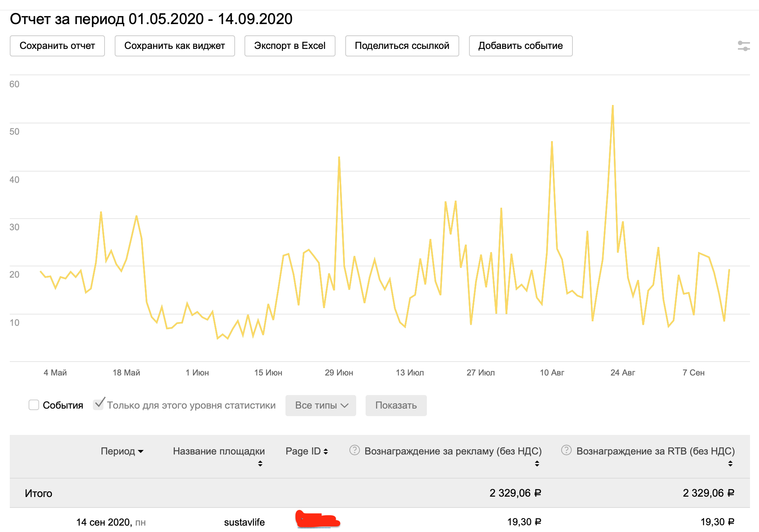Open the Все типы dropdown
759x532 pixels.
tap(320, 405)
